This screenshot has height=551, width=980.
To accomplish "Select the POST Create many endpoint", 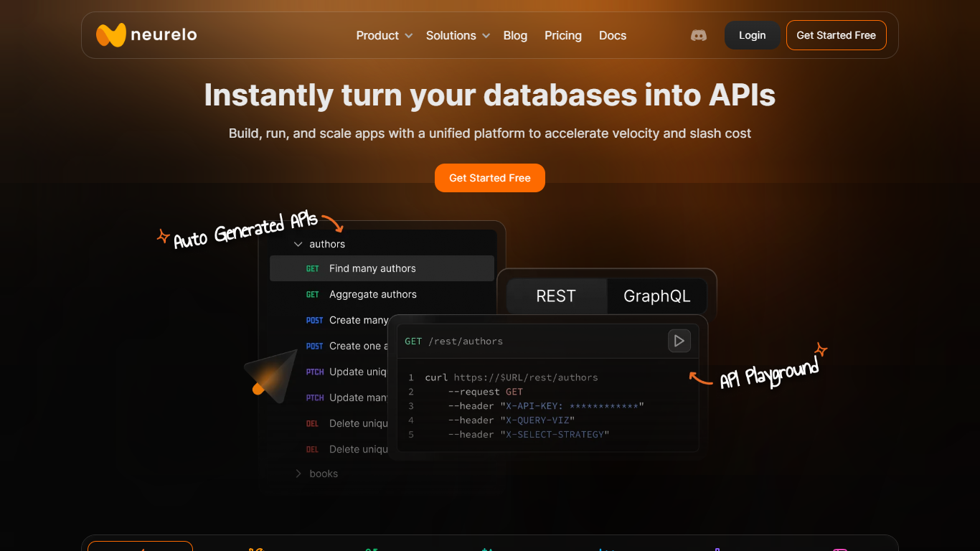I will tap(347, 320).
